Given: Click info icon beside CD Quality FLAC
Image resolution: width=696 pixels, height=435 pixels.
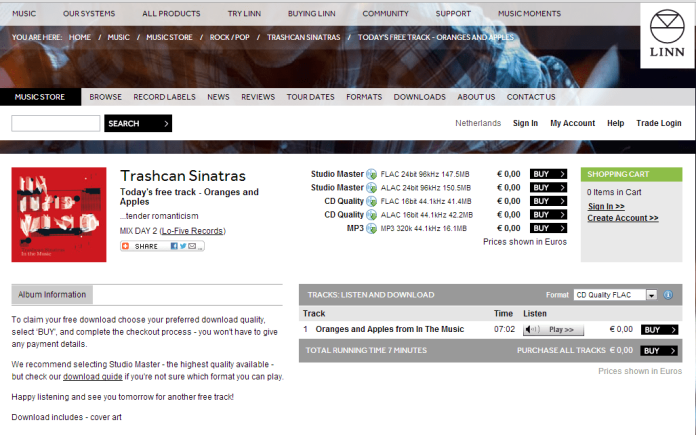Looking at the screenshot, I should [372, 202].
